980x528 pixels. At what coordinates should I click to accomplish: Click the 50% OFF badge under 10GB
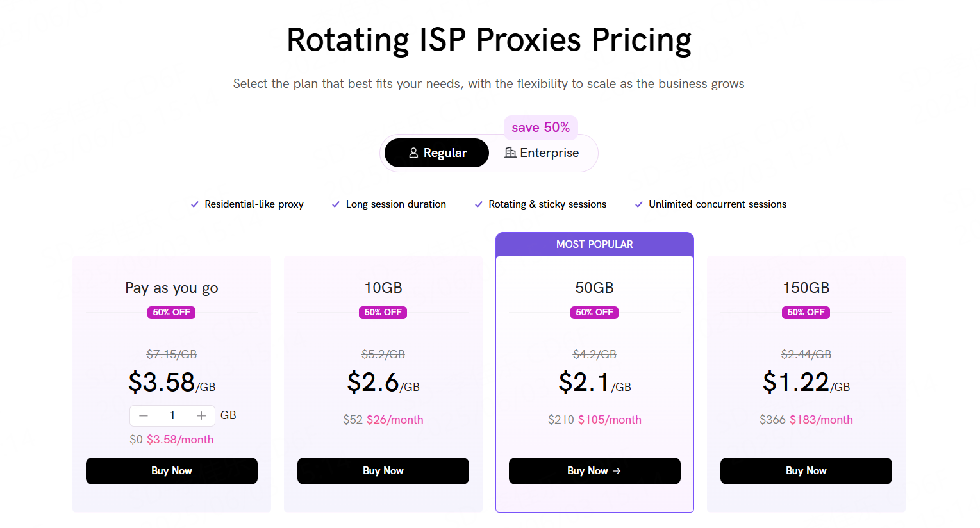click(x=383, y=313)
